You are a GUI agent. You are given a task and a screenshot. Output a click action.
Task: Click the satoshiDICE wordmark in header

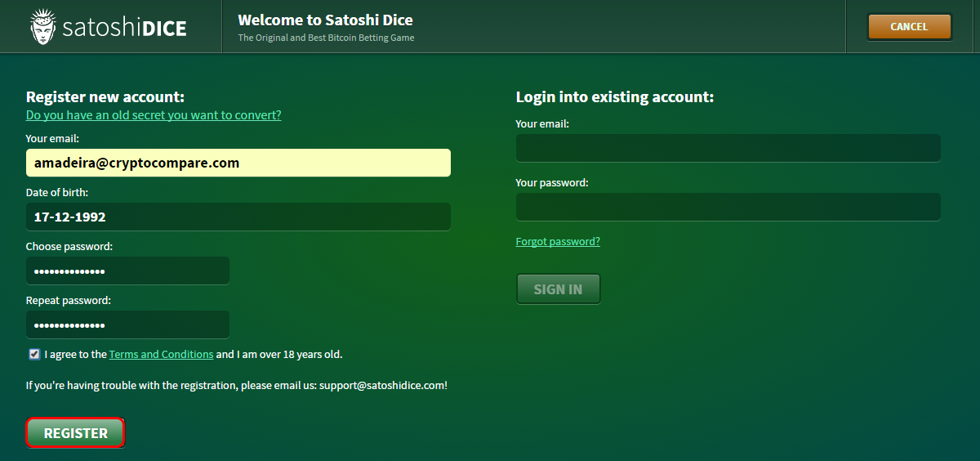(125, 29)
